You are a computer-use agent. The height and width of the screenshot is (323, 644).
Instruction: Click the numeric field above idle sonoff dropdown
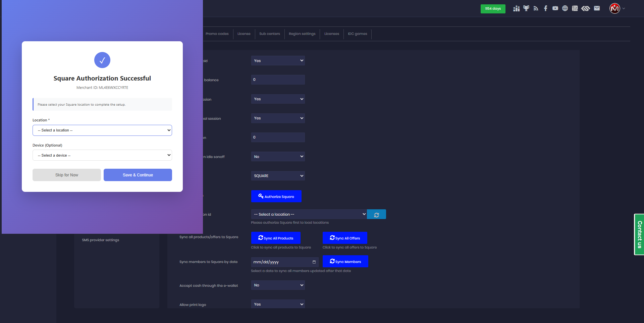(278, 137)
